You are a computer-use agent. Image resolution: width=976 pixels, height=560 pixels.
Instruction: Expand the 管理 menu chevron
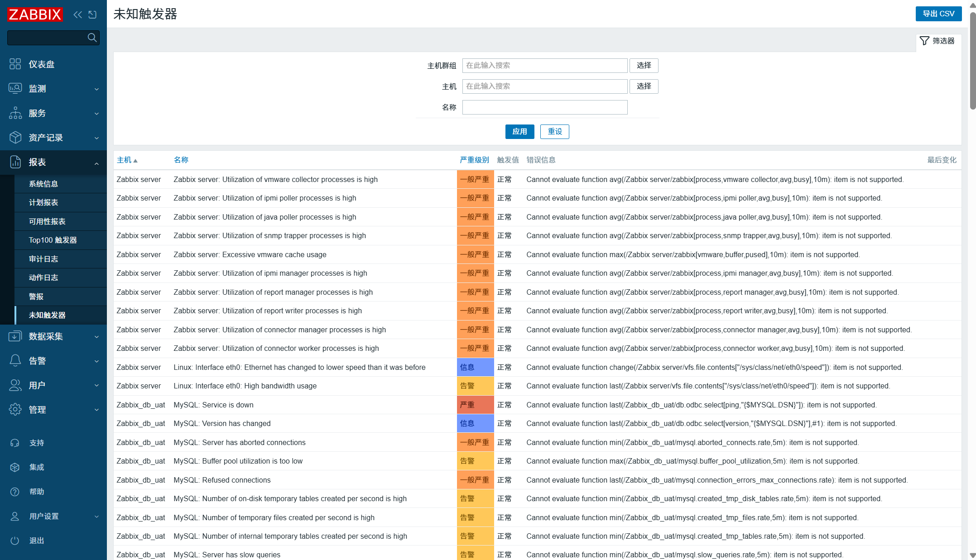coord(96,410)
